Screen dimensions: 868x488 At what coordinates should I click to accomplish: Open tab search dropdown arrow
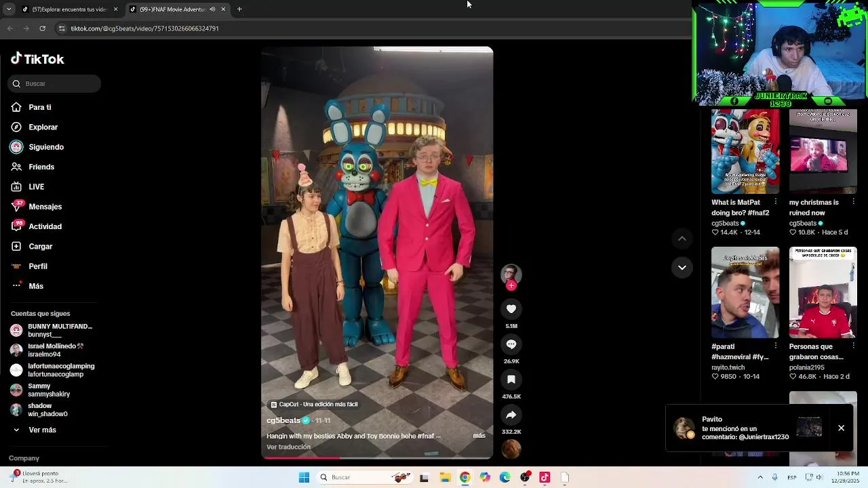click(x=8, y=9)
